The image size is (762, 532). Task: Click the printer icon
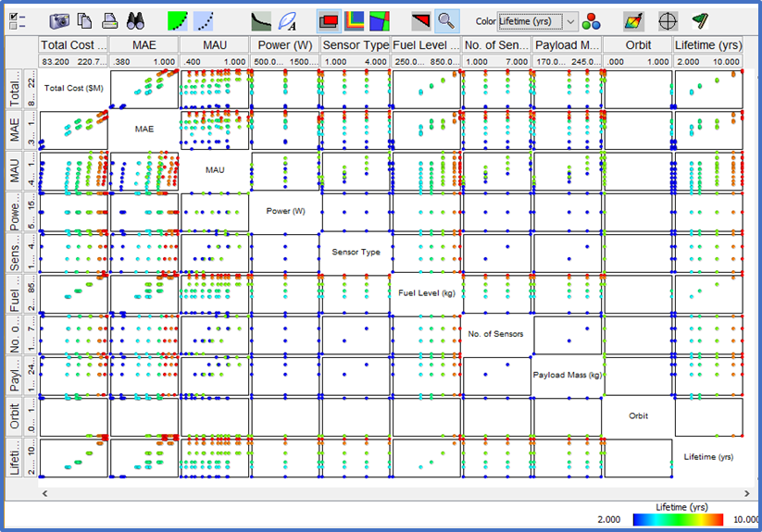click(x=109, y=20)
